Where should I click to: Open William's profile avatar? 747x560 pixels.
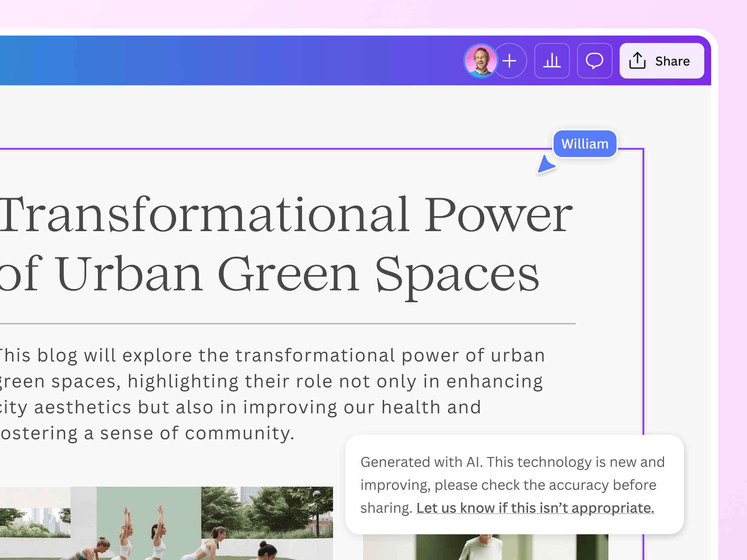[481, 61]
